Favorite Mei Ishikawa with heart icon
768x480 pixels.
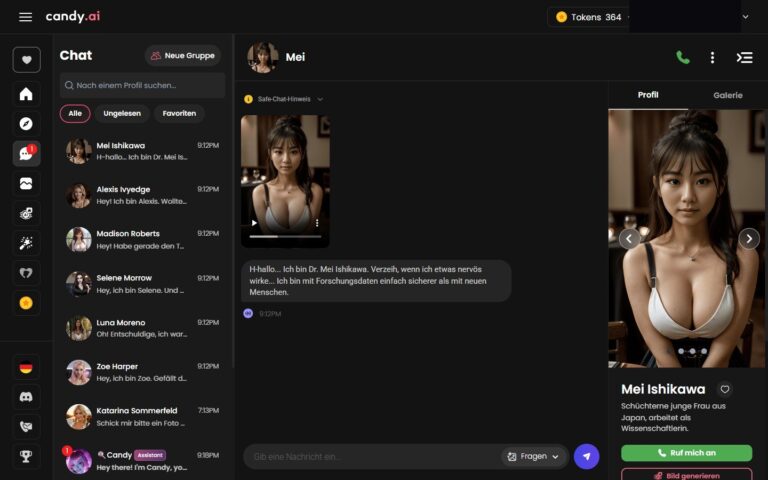[x=725, y=389]
